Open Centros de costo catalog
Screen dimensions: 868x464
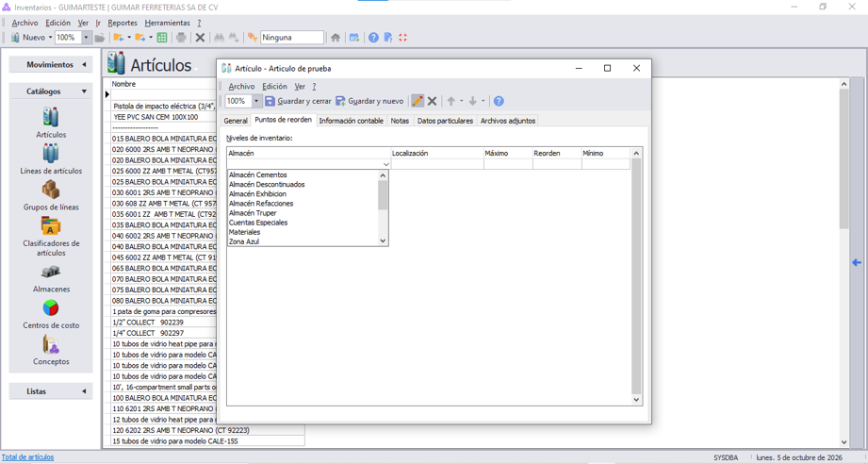tap(51, 313)
